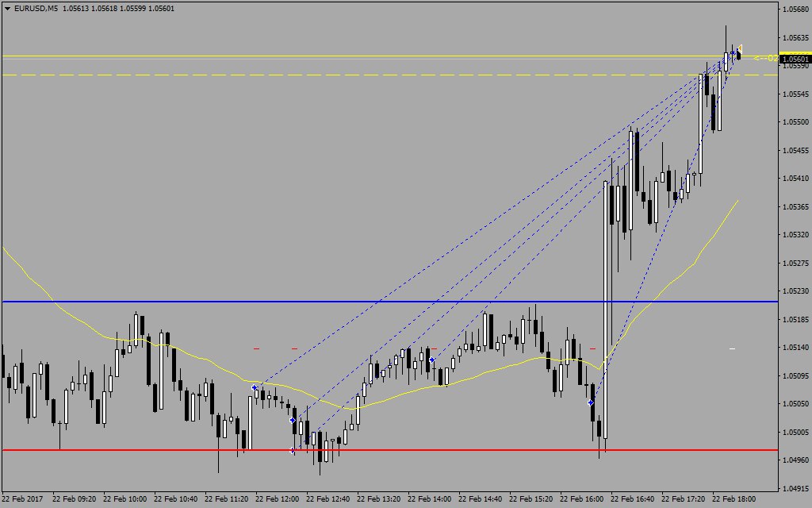Click the gold arrow marker above the latest candle
The image size is (812, 508).
(x=739, y=48)
